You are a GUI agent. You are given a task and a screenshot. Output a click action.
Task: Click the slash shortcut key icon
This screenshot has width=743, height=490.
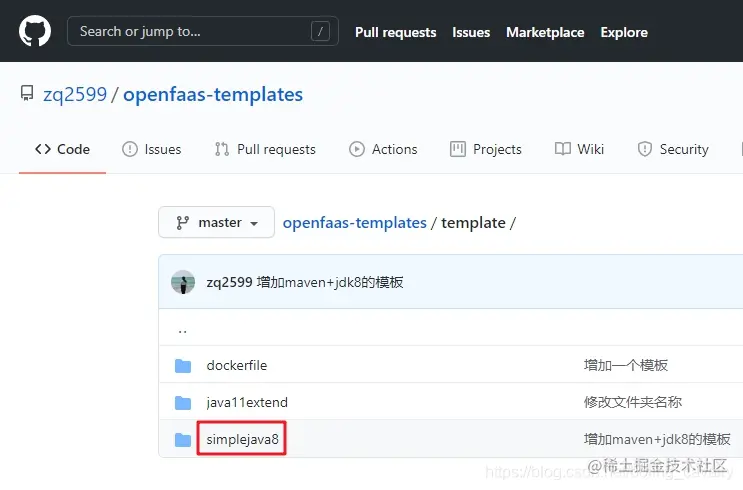click(320, 31)
